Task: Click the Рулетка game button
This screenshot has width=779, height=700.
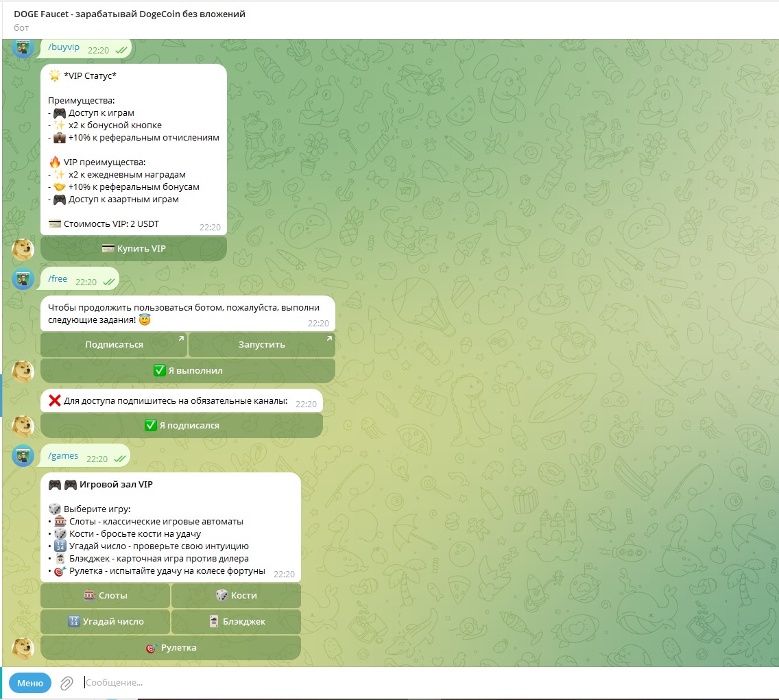Action: [x=171, y=648]
